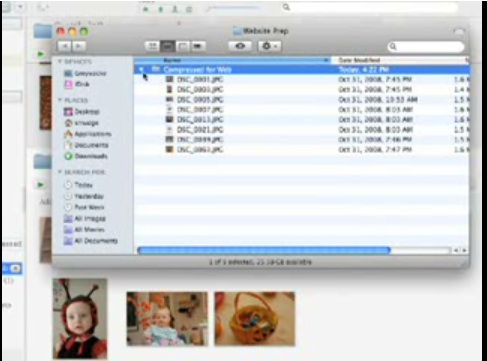Select file DSC_0005.JPG
487x361 pixels.
pos(302,99)
